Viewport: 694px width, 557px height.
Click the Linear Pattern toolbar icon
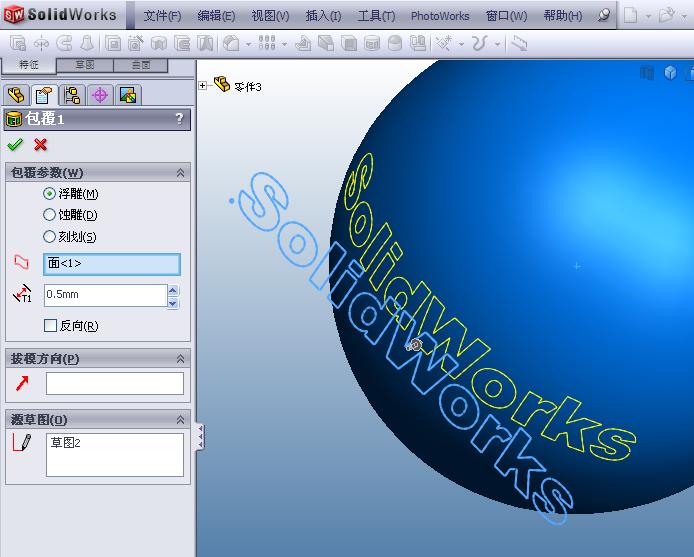(267, 43)
